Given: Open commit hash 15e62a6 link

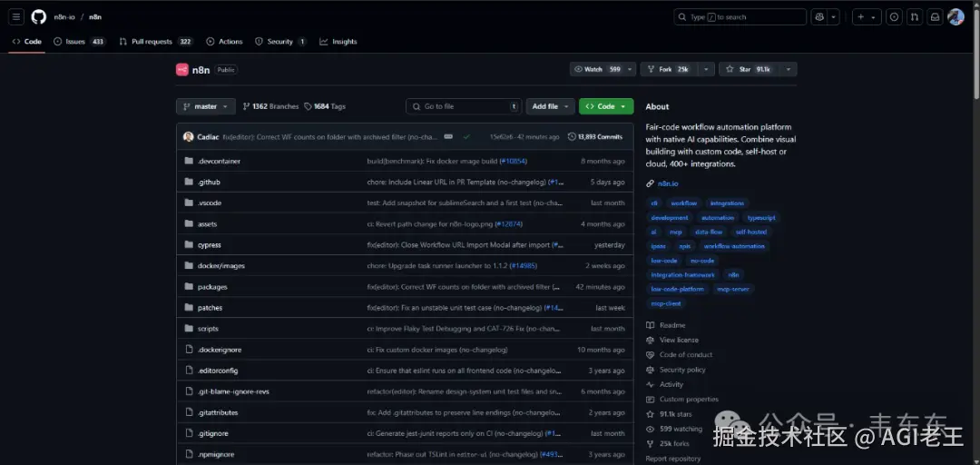Looking at the screenshot, I should pyautogui.click(x=501, y=136).
